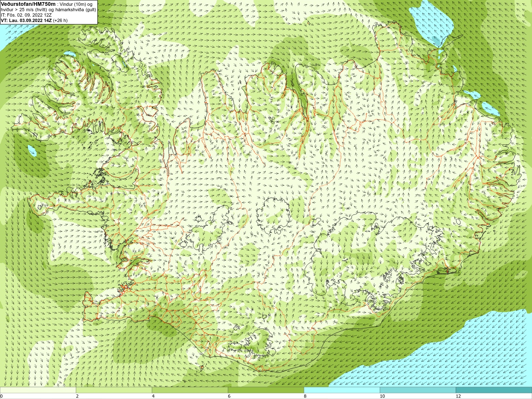Click the Veðurstofan/HM750m title text
532x399 pixels.
tap(28, 4)
